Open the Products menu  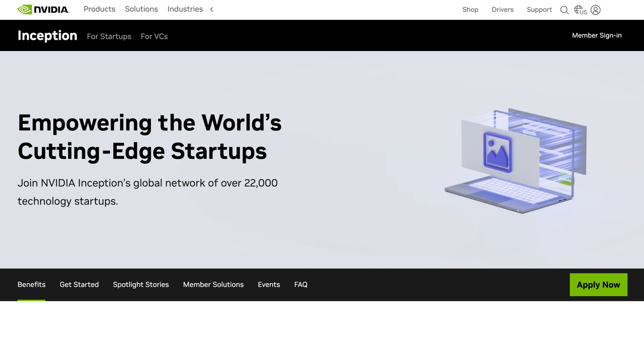coord(99,9)
